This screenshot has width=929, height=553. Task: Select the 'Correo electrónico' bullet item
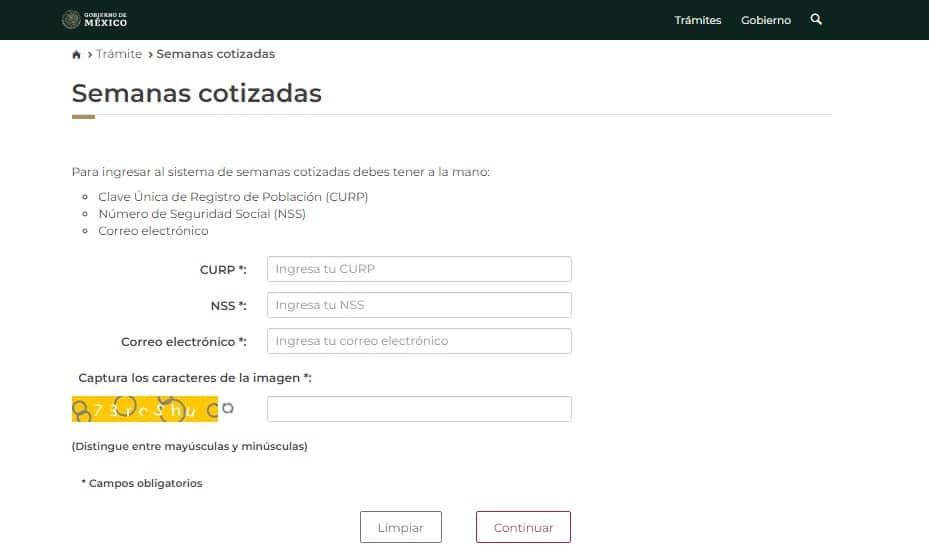click(x=153, y=231)
